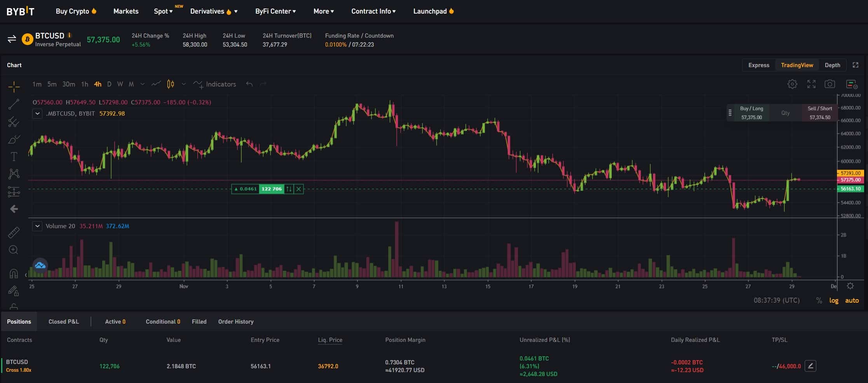Viewport: 868px width, 383px height.
Task: Click the blue TradingView cloud logo
Action: click(40, 265)
